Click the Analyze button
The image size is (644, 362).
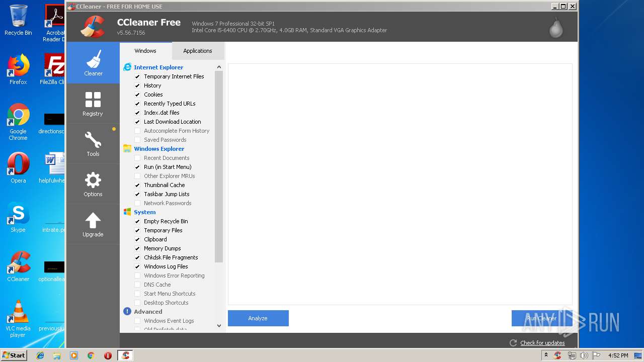258,318
